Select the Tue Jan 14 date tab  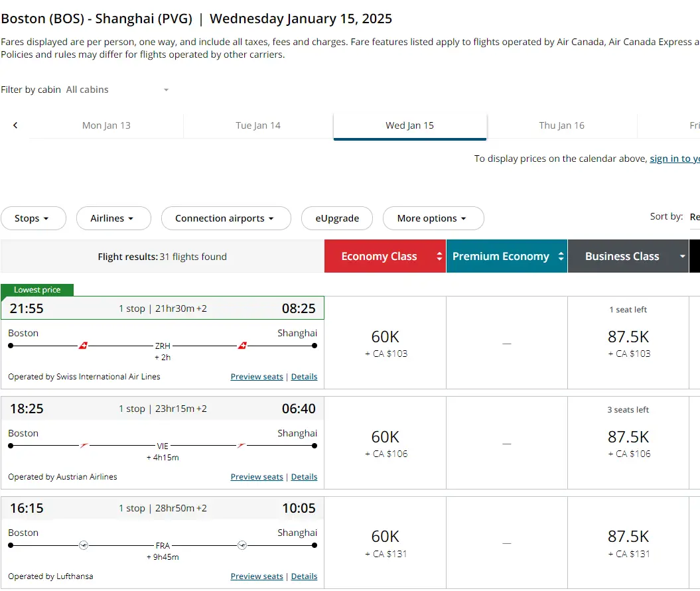[258, 125]
